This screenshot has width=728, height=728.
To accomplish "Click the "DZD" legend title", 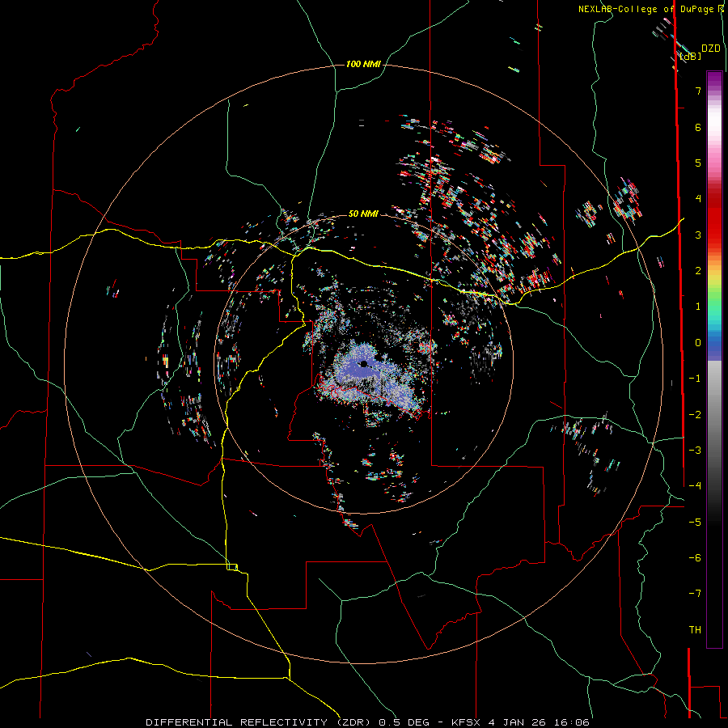I will point(710,49).
